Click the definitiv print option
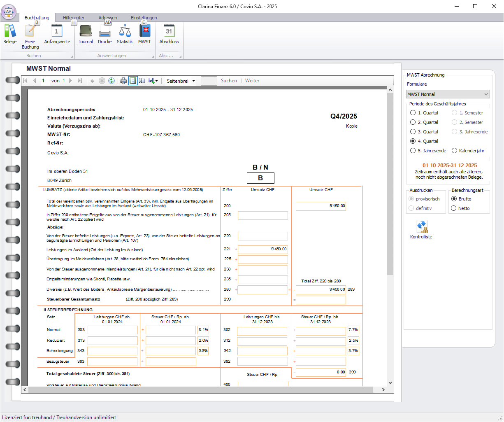504x422 pixels. click(x=420, y=208)
